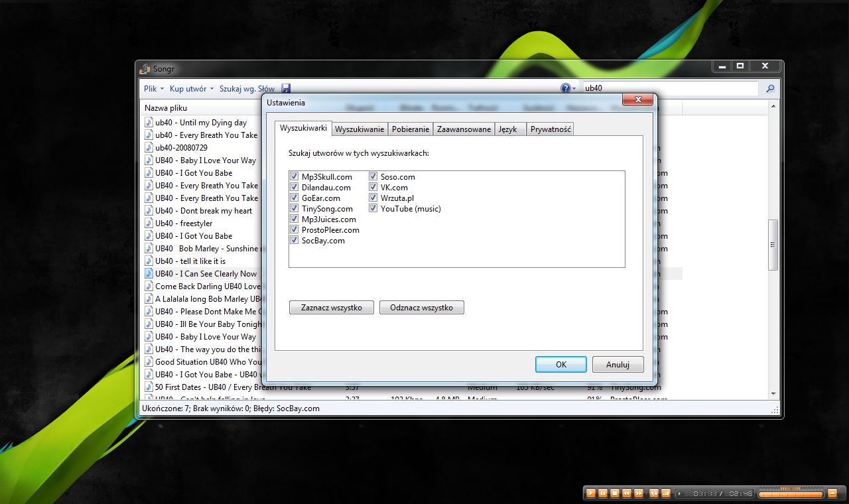The image size is (849, 504).
Task: Click Play button in desktop player widget
Action: (590, 493)
